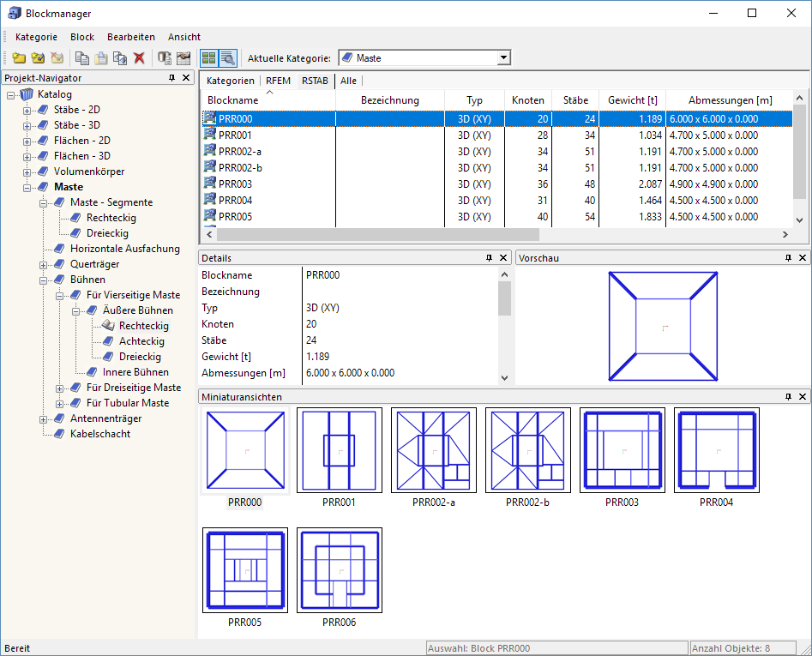The width and height of the screenshot is (812, 656).
Task: Open the Bearbeiten menu
Action: click(131, 37)
